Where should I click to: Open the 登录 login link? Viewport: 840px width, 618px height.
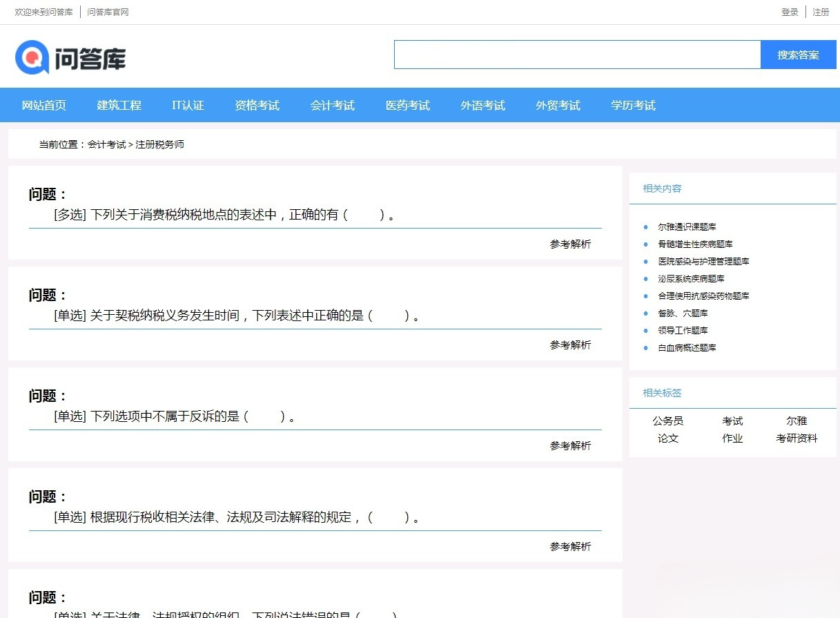click(x=789, y=12)
